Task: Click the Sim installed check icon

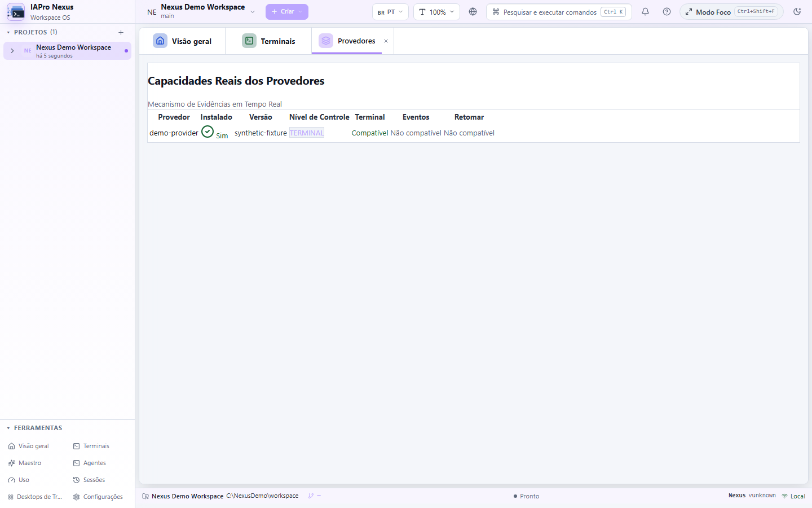Action: coord(208,132)
